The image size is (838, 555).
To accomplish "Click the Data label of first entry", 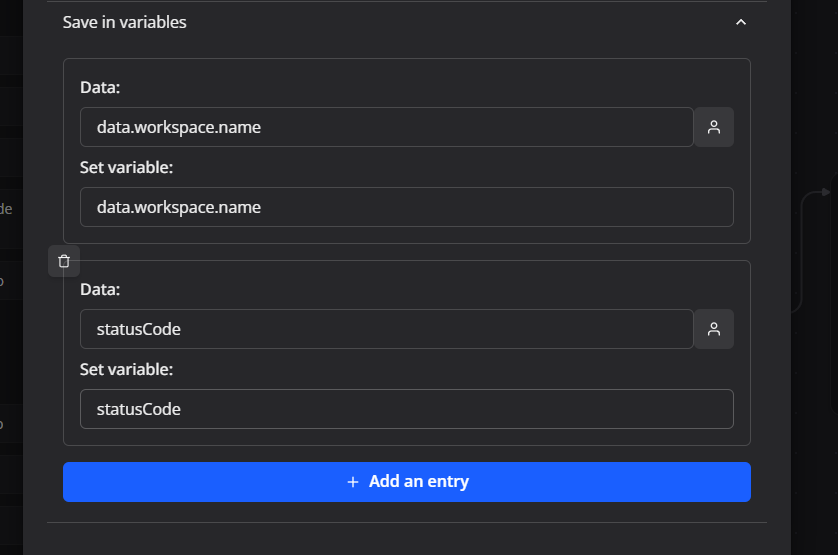I will pyautogui.click(x=100, y=88).
